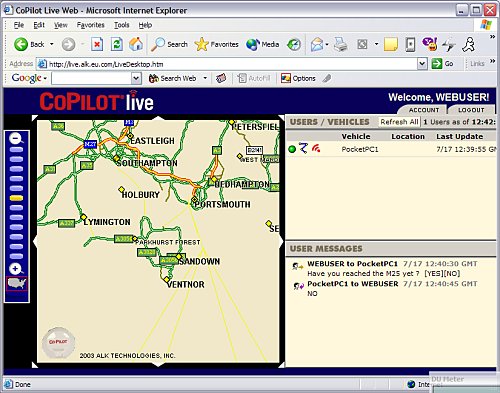The height and width of the screenshot is (393, 500).
Task: Click the Stop loading toolbar icon
Action: pos(97,44)
